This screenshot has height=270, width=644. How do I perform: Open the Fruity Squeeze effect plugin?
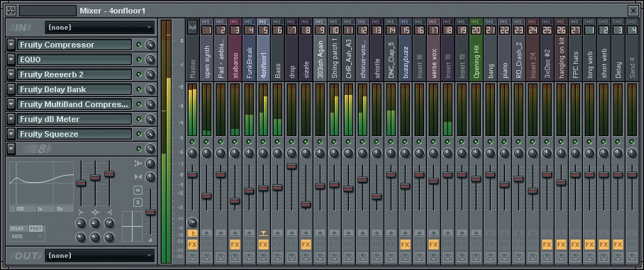74,134
